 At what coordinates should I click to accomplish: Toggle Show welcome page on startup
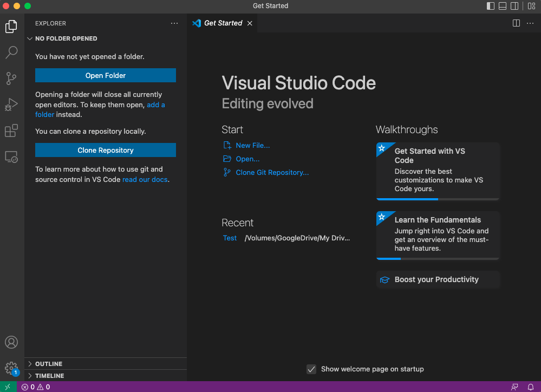[x=311, y=369]
